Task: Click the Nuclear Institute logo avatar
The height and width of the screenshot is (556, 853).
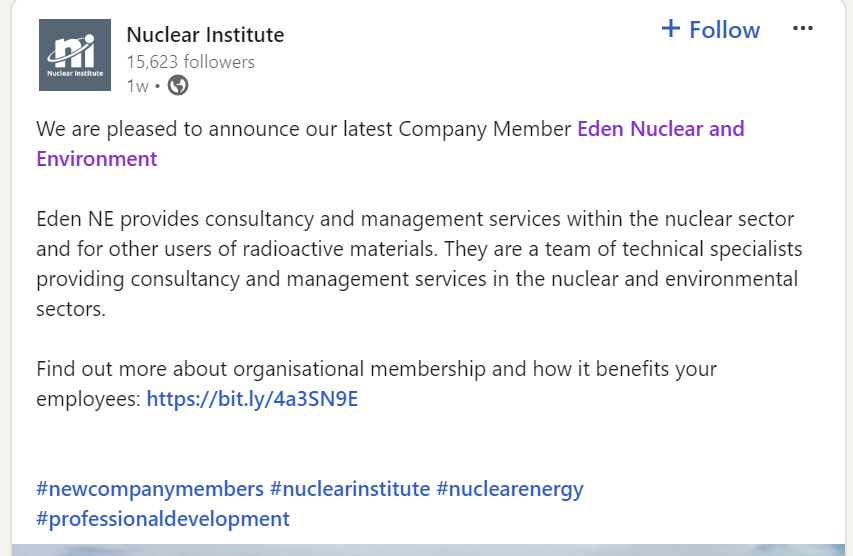Action: click(74, 55)
